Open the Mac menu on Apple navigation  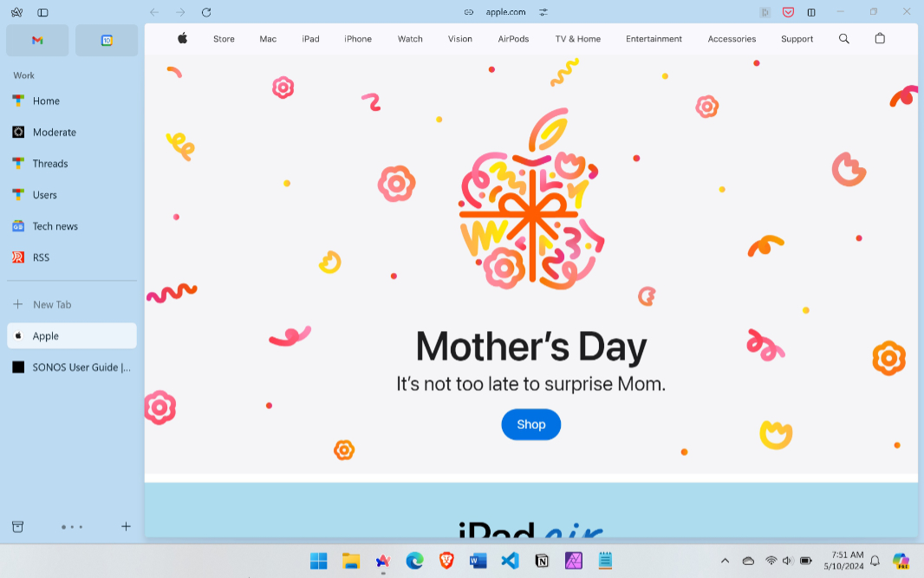point(268,39)
